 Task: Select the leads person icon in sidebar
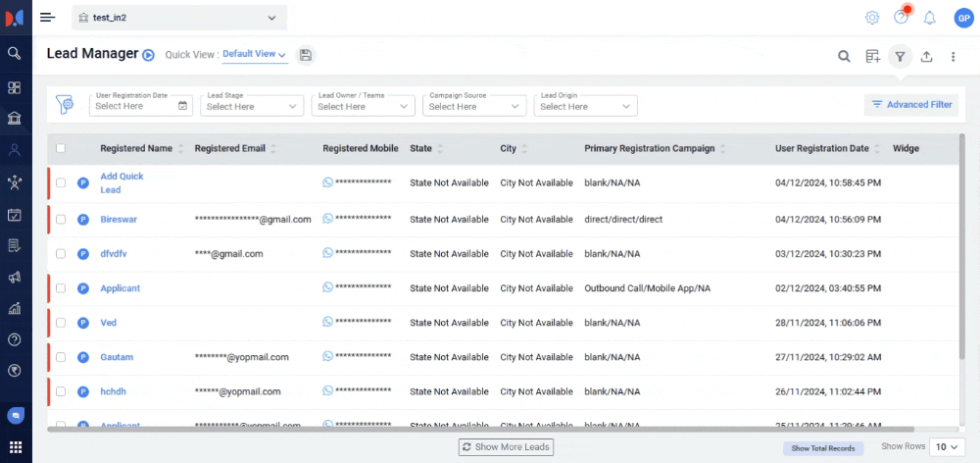click(x=15, y=149)
